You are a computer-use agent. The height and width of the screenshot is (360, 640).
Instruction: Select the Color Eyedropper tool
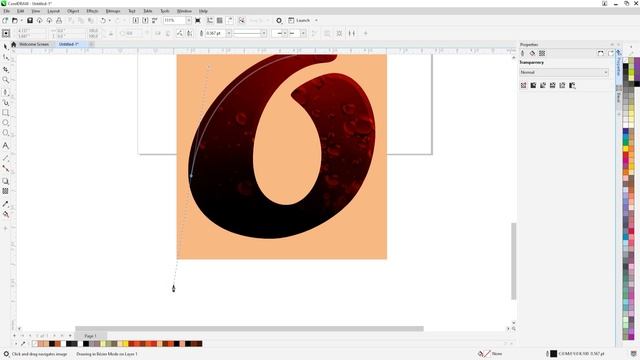pos(6,204)
